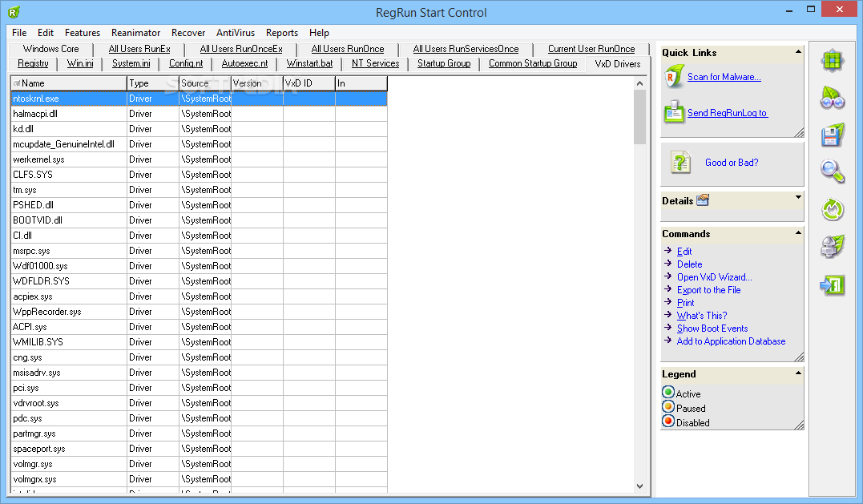Click the RegRun app icon in title bar
863x504 pixels.
coord(14,11)
